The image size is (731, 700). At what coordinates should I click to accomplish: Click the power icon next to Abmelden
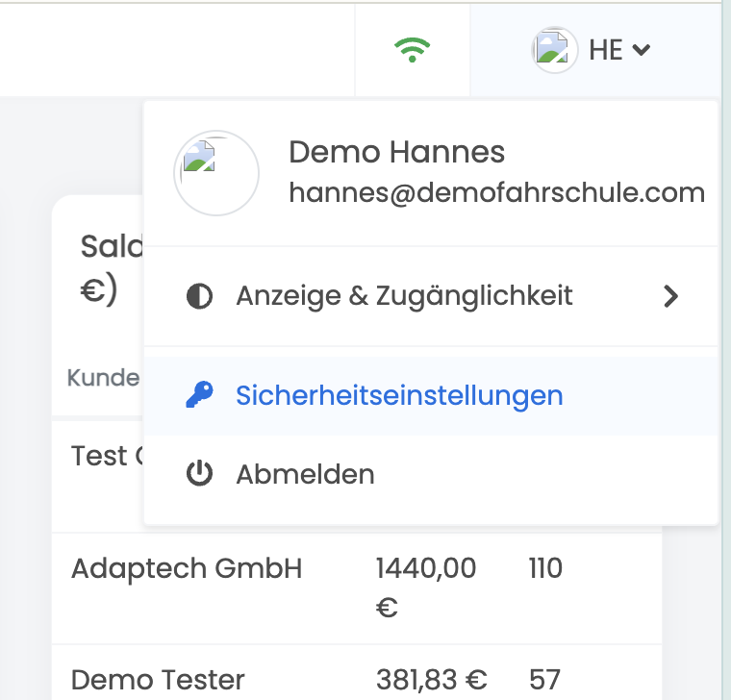199,474
